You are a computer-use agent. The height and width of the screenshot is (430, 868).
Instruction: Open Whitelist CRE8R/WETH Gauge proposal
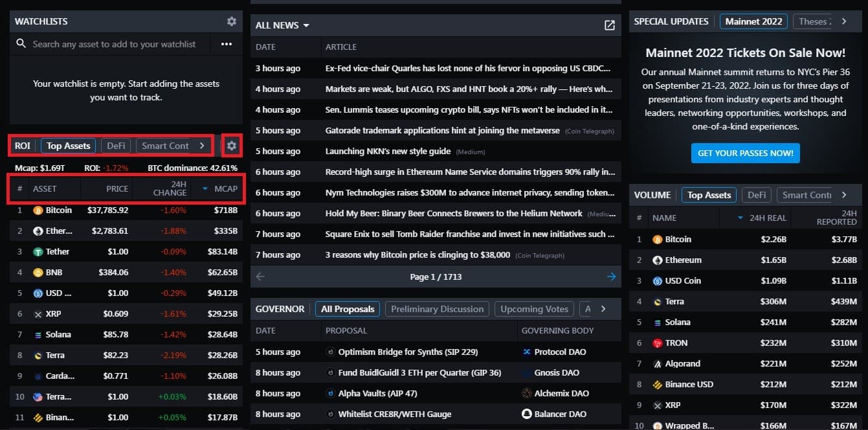pyautogui.click(x=395, y=414)
